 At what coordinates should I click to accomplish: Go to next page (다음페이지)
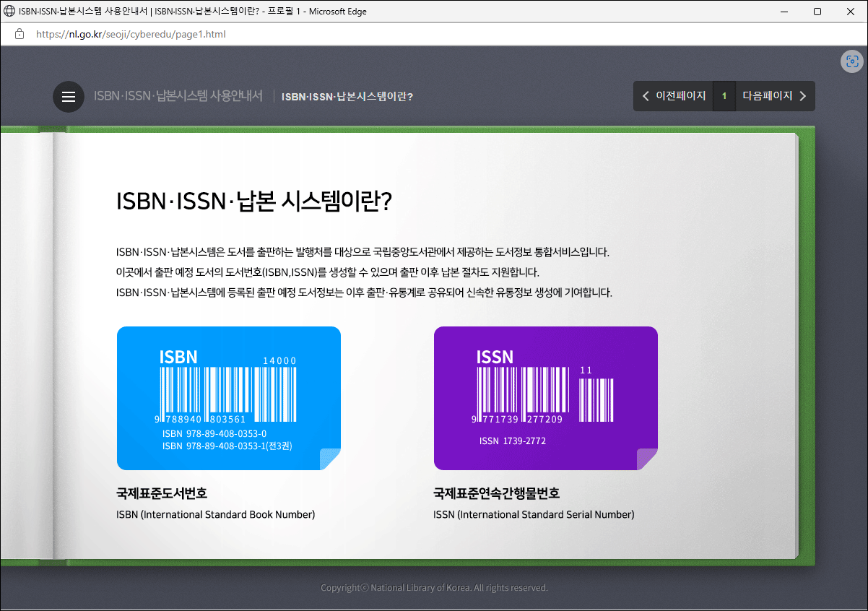[x=776, y=96]
